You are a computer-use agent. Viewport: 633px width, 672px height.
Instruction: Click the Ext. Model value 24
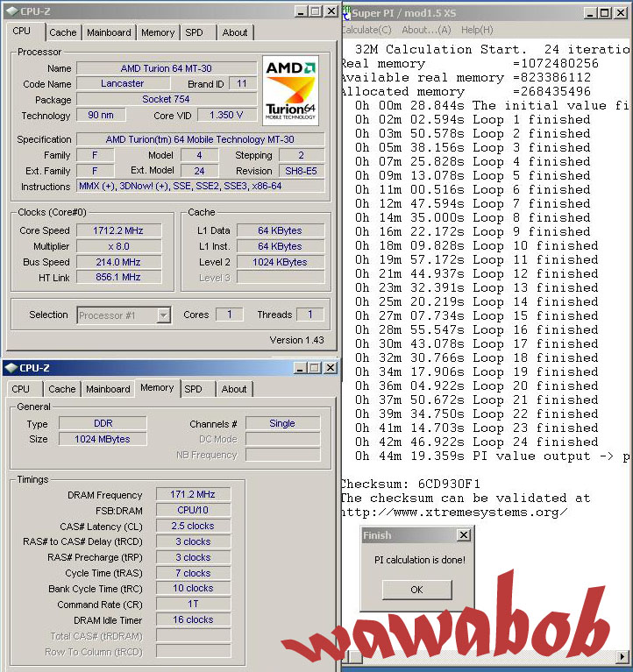point(199,171)
